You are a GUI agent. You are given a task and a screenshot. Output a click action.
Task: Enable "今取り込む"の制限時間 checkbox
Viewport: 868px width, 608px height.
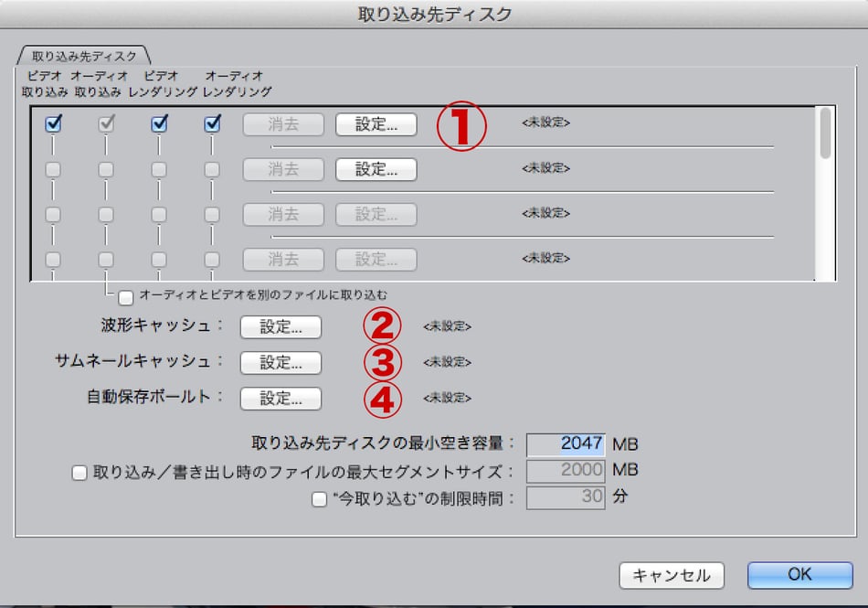click(320, 499)
